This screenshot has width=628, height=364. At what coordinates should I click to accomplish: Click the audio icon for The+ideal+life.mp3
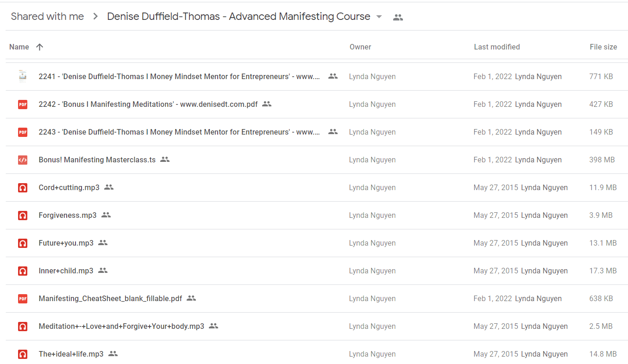tap(23, 354)
